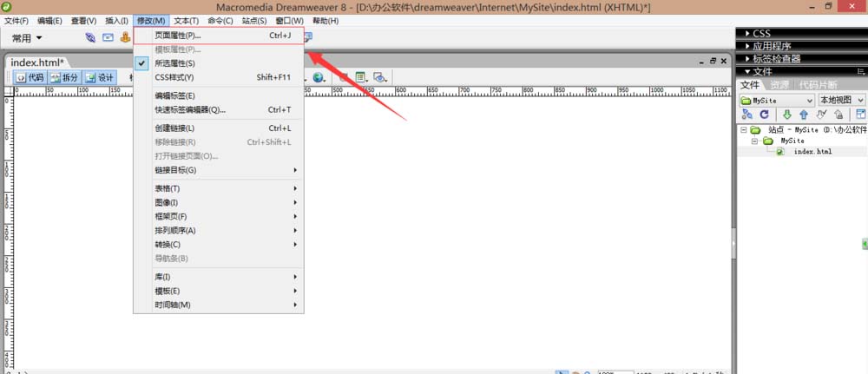Open the View Options document toolbar icon
The height and width of the screenshot is (374, 868).
pyautogui.click(x=363, y=77)
